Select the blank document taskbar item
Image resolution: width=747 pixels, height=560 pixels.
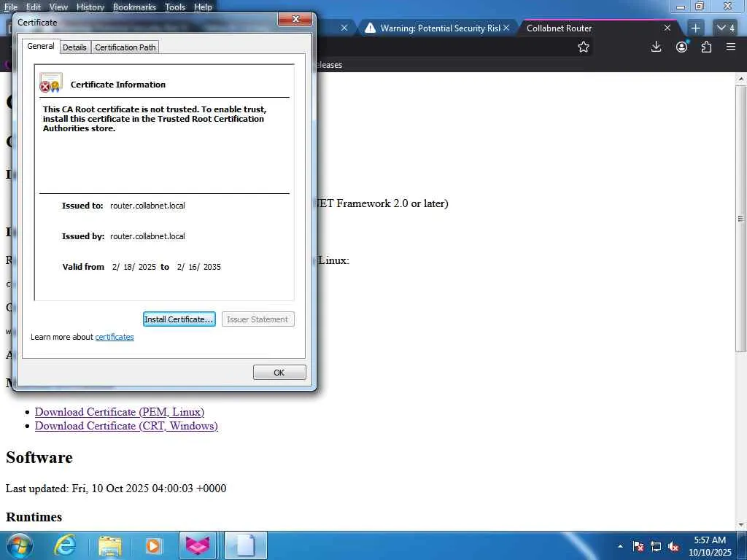(x=245, y=545)
